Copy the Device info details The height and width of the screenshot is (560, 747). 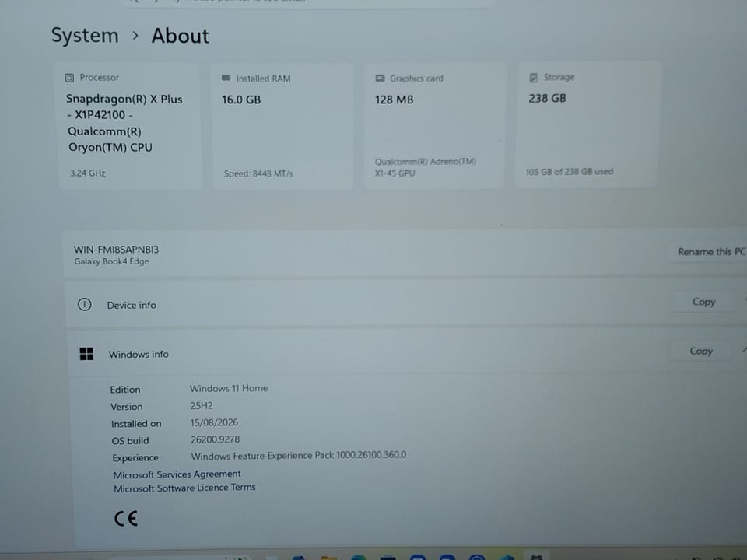coord(703,302)
